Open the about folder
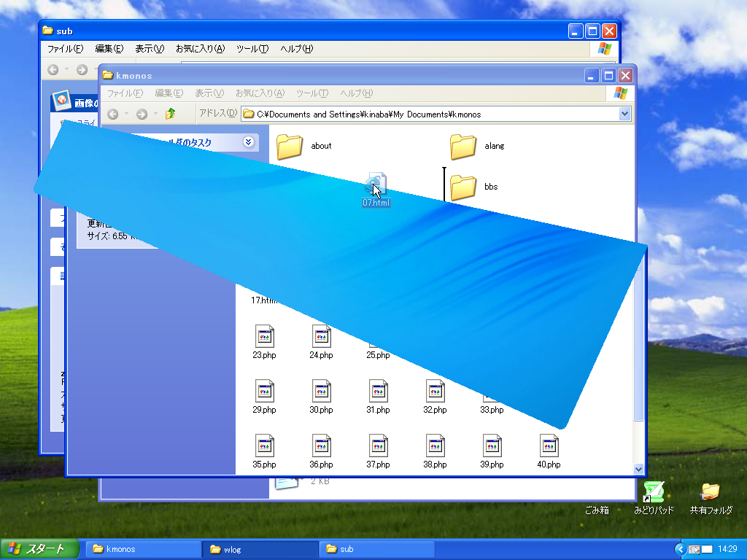Image resolution: width=747 pixels, height=560 pixels. [x=290, y=146]
